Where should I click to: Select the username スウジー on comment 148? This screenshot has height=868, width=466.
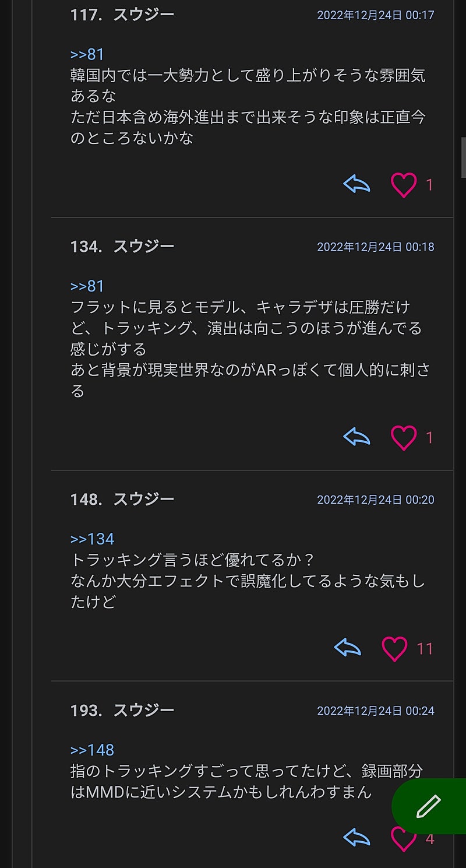tap(144, 499)
